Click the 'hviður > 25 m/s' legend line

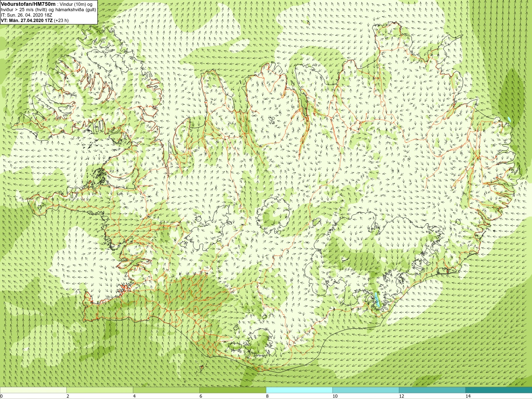(x=48, y=10)
